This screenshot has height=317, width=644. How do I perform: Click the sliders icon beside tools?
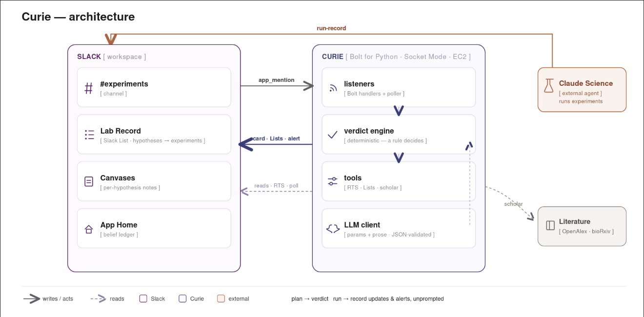333,182
